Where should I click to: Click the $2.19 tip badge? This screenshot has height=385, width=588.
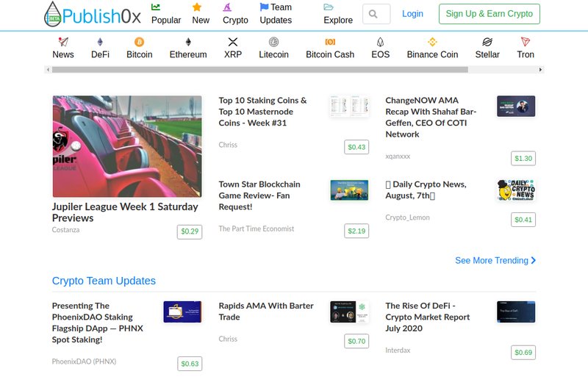click(x=356, y=231)
